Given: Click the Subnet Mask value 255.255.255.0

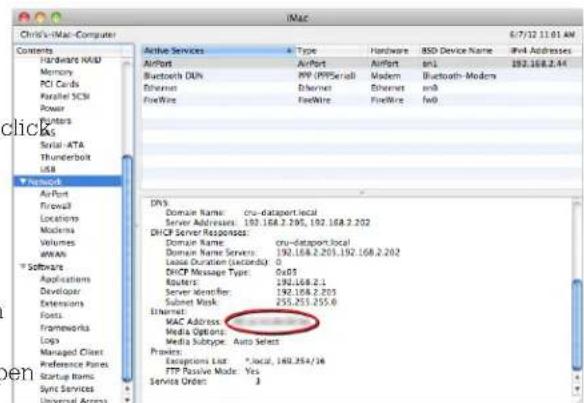Looking at the screenshot, I should click(306, 302).
